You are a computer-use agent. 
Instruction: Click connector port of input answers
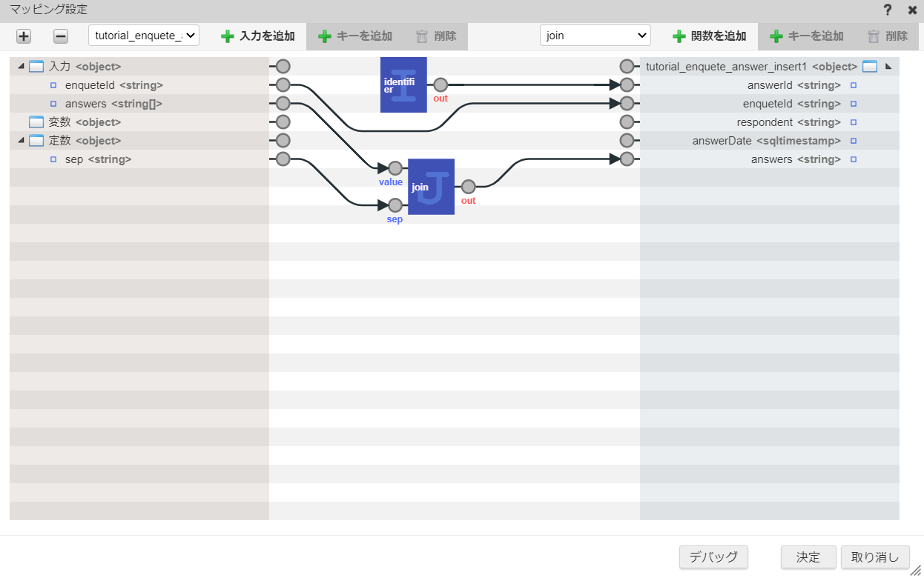coord(283,103)
